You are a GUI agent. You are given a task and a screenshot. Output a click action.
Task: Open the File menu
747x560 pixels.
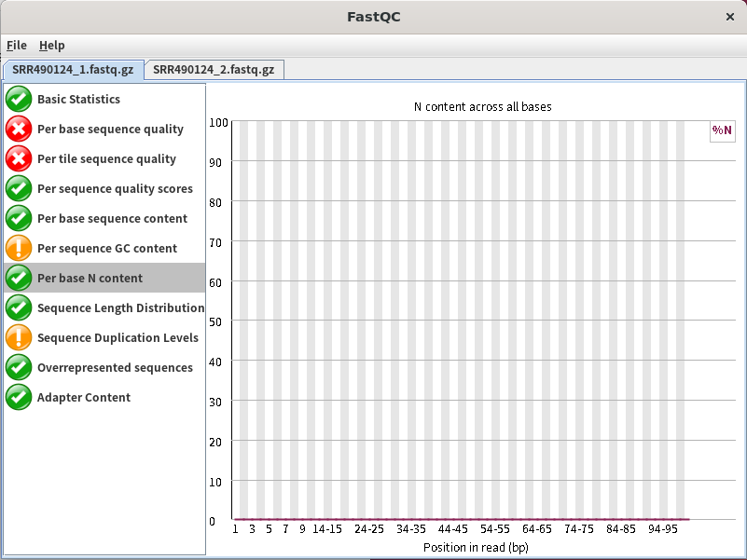17,46
